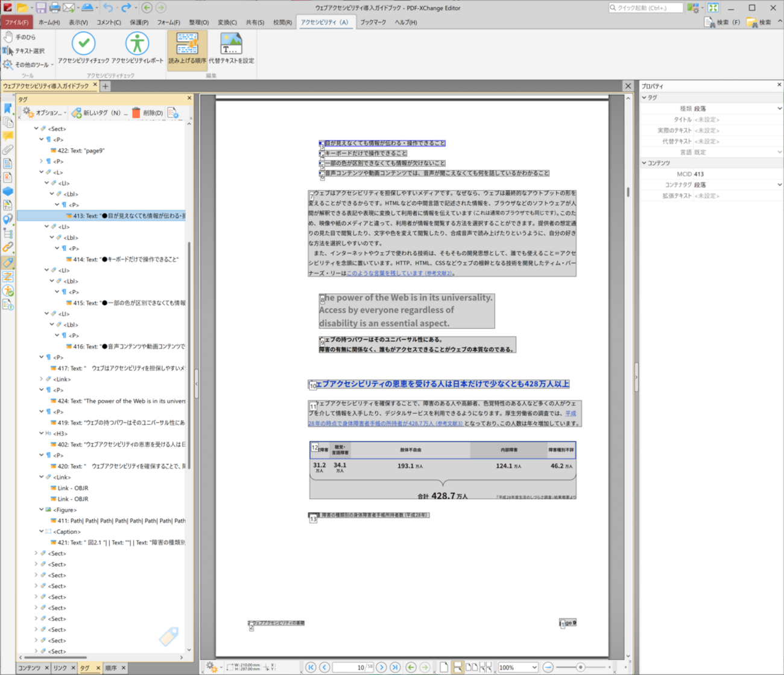Go to the next page
The height and width of the screenshot is (675, 784).
(x=381, y=667)
